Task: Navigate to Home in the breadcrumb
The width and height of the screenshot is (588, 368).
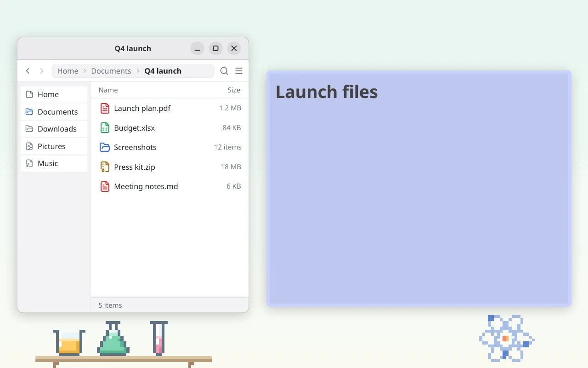Action: click(68, 71)
